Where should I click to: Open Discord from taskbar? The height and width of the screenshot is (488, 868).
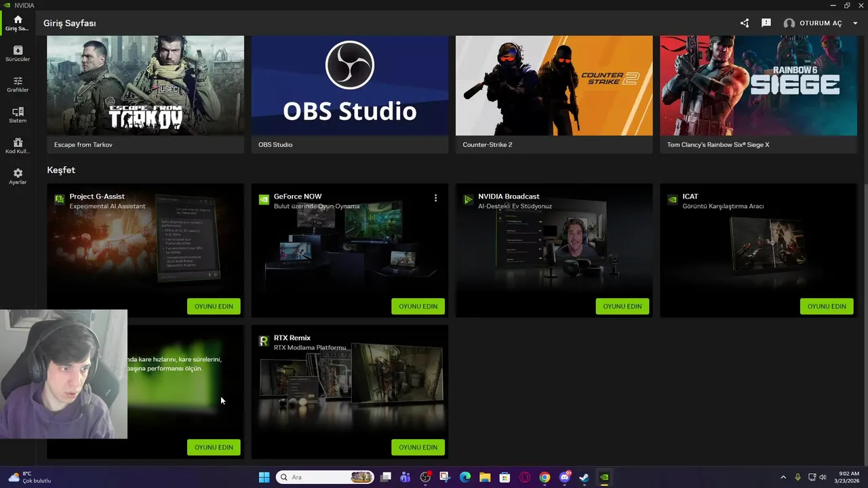pyautogui.click(x=564, y=477)
